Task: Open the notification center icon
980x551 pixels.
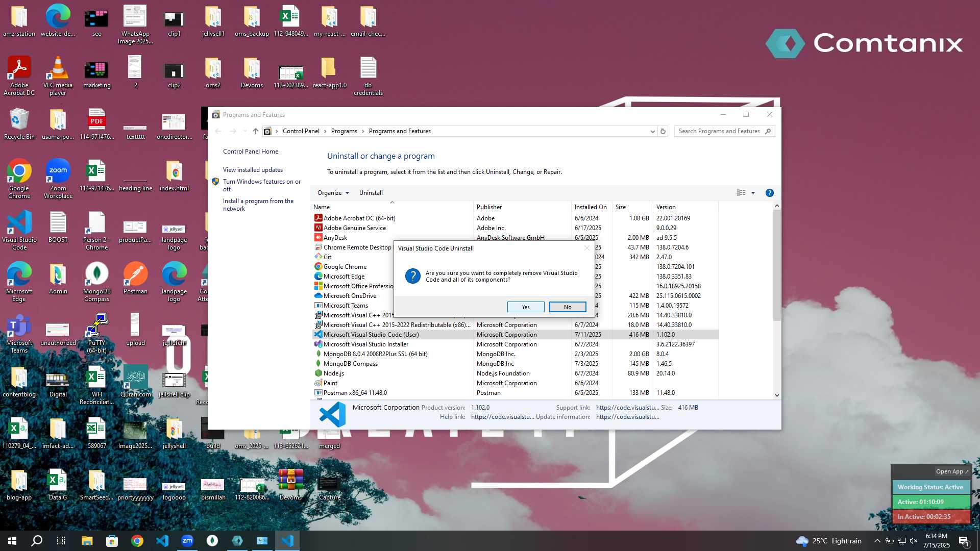Action: (x=964, y=541)
